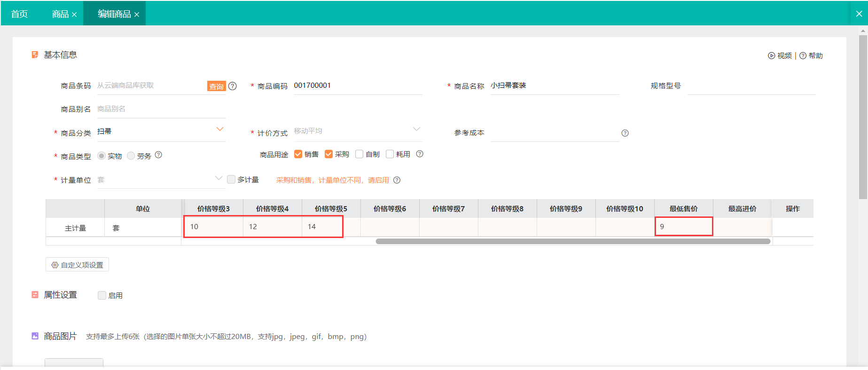Enable 属性设置 with the 启用 checkbox

[x=102, y=295]
